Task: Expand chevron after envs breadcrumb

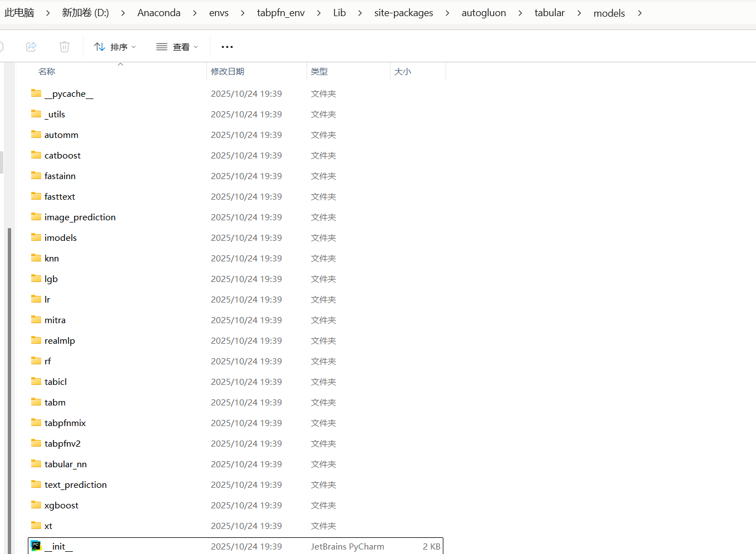Action: point(243,13)
